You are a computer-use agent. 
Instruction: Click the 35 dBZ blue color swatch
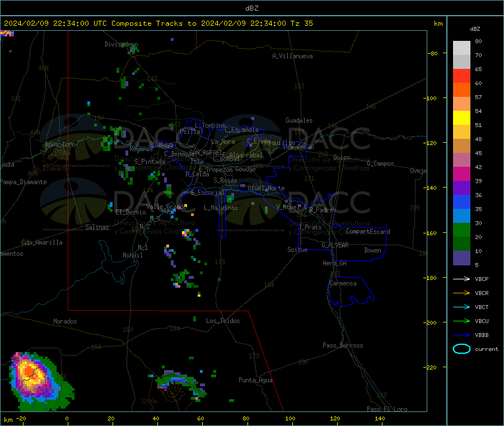[461, 202]
